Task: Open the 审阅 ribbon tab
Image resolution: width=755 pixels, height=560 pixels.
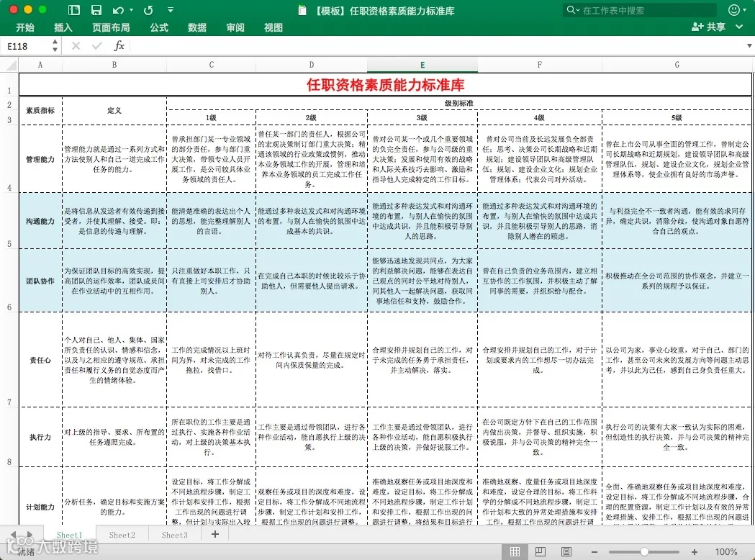Action: 235,27
